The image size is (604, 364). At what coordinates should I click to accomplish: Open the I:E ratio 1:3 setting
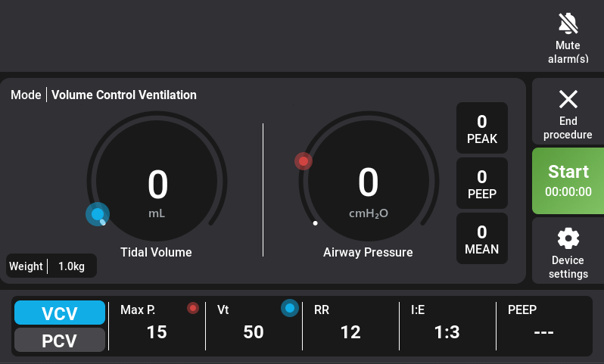click(x=447, y=331)
